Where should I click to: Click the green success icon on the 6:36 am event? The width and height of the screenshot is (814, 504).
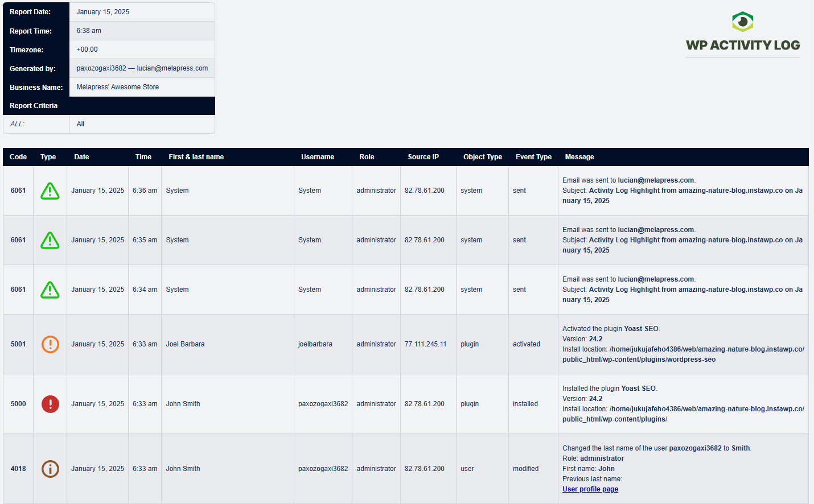point(50,191)
